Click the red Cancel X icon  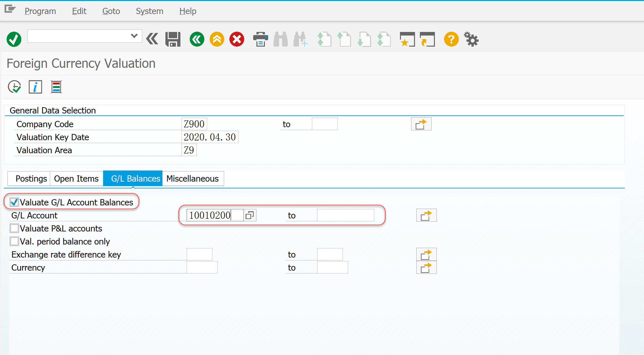pos(237,39)
